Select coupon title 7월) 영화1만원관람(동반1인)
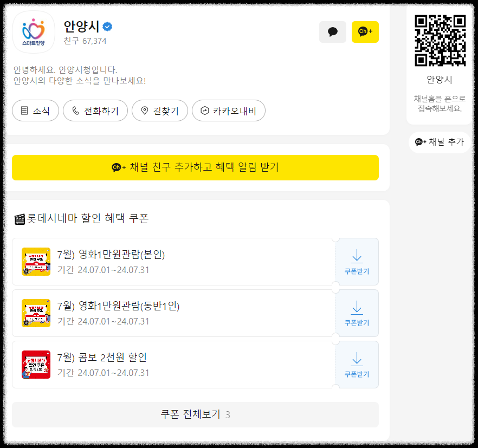The width and height of the screenshot is (478, 448). point(118,306)
